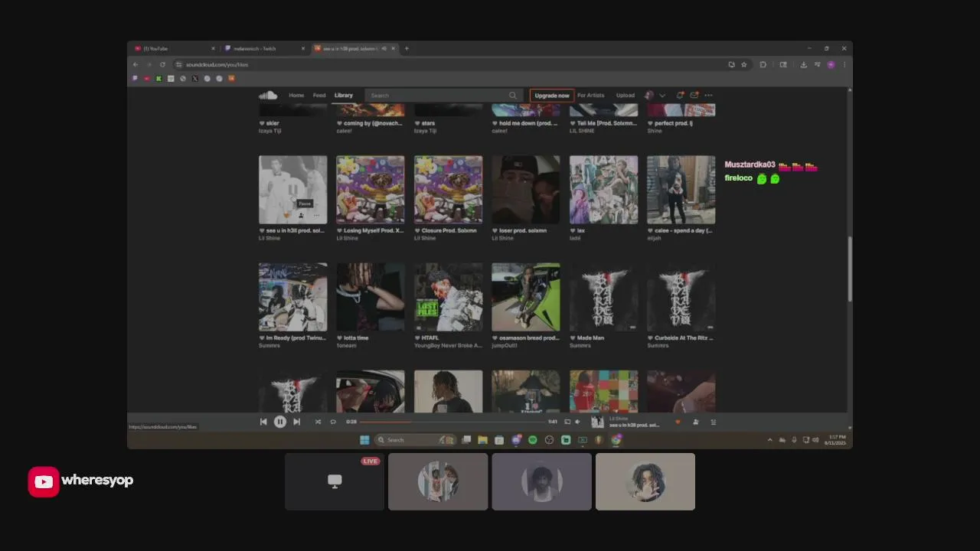Screen dimensions: 980x551
Task: Open the 'Made Man' track artwork
Action: coord(603,297)
